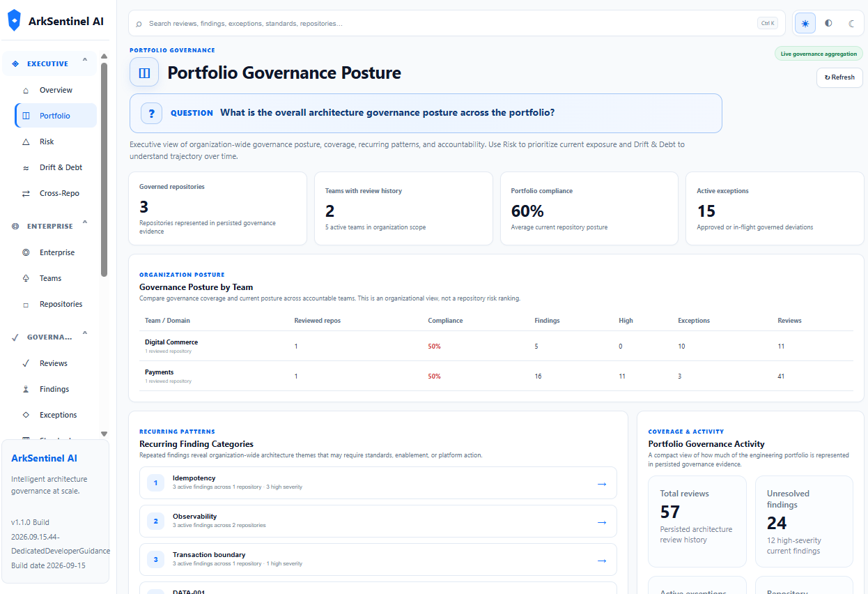Click the Ctrl K shortcut badge

(768, 23)
